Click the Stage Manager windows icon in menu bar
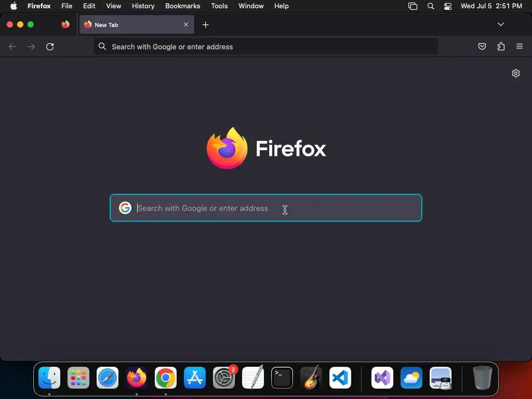Image resolution: width=532 pixels, height=399 pixels. coord(413,6)
